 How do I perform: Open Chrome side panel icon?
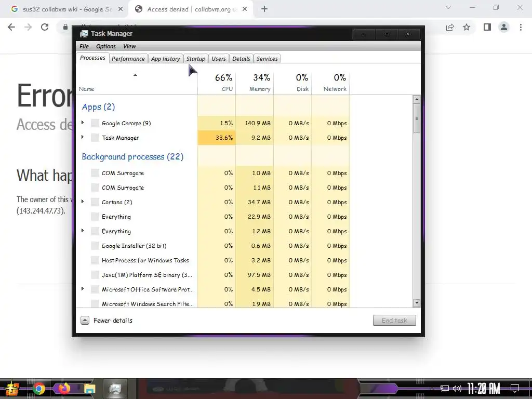tap(487, 27)
